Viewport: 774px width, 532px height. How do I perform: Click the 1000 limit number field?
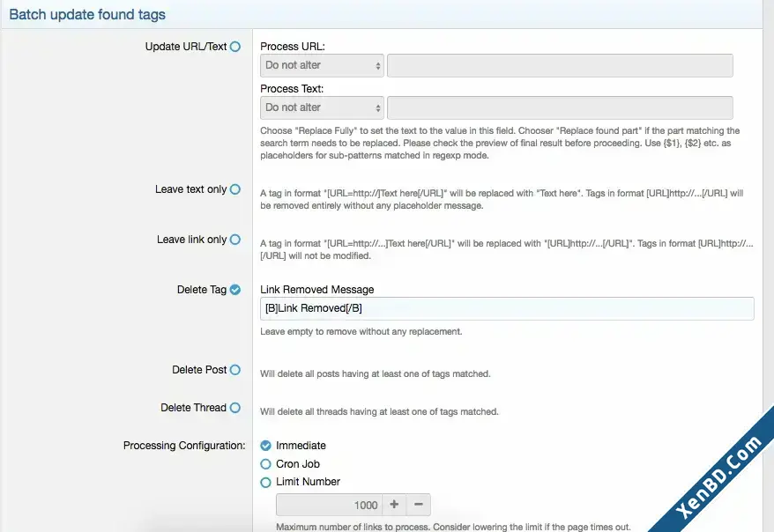coord(329,505)
